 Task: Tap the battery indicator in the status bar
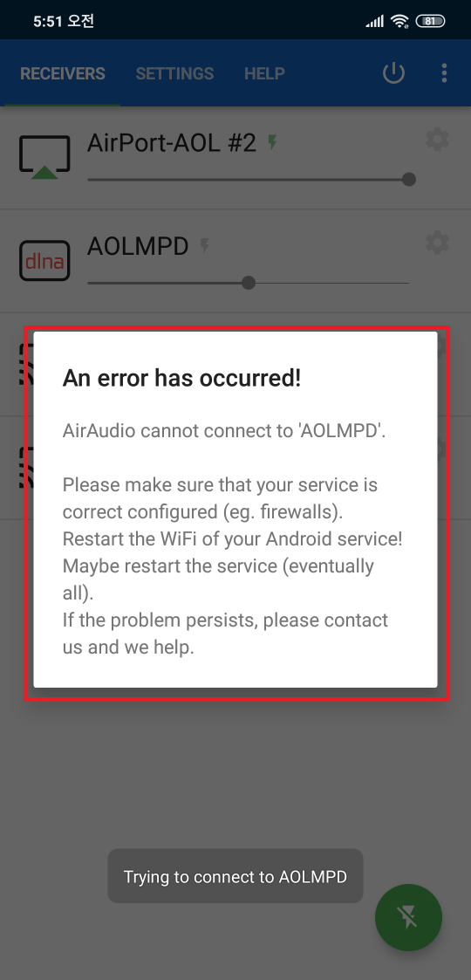click(430, 21)
